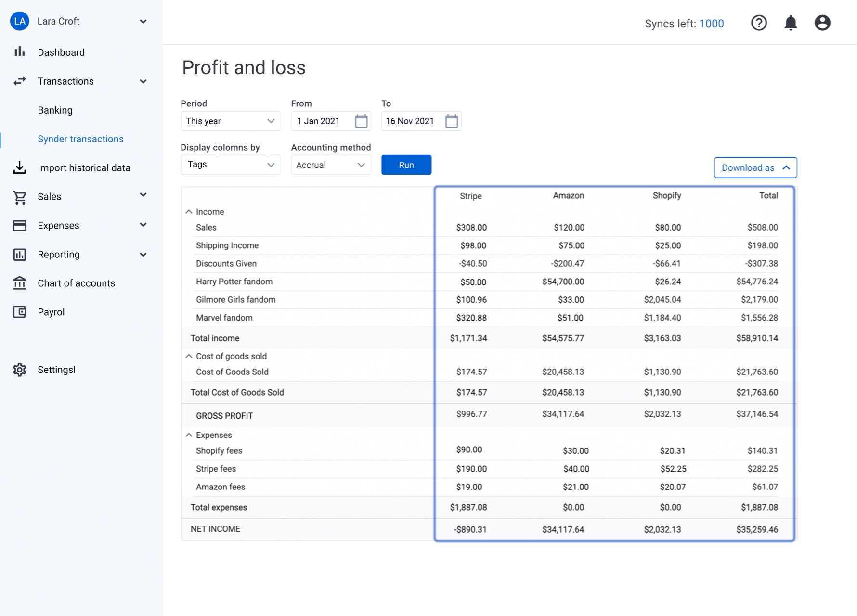This screenshot has height=616, width=857.
Task: Collapse the Cost of goods sold section
Action: [189, 356]
